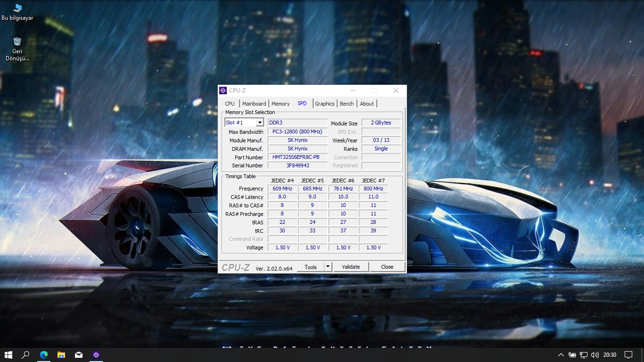Show hidden system tray icons

point(561,355)
